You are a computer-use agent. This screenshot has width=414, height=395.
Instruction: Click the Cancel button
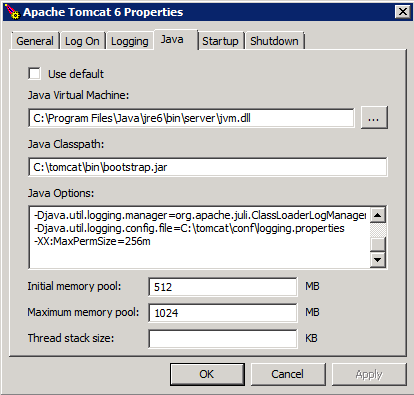click(x=288, y=374)
